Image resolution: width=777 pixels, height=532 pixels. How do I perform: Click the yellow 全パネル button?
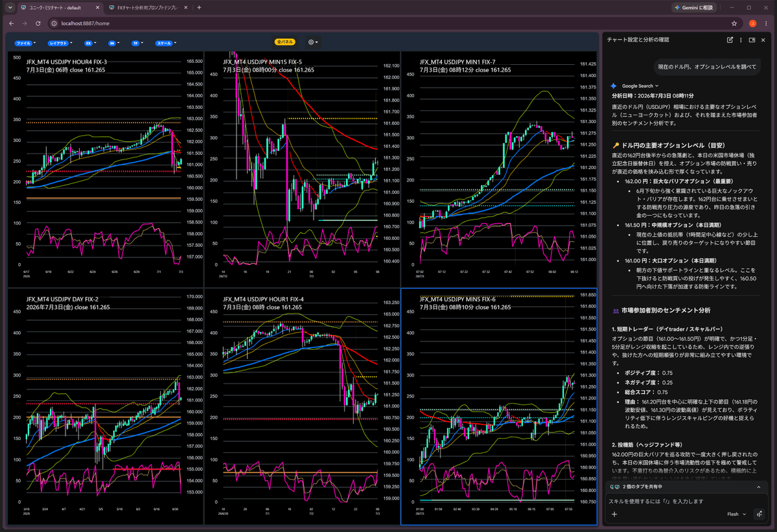tap(285, 42)
